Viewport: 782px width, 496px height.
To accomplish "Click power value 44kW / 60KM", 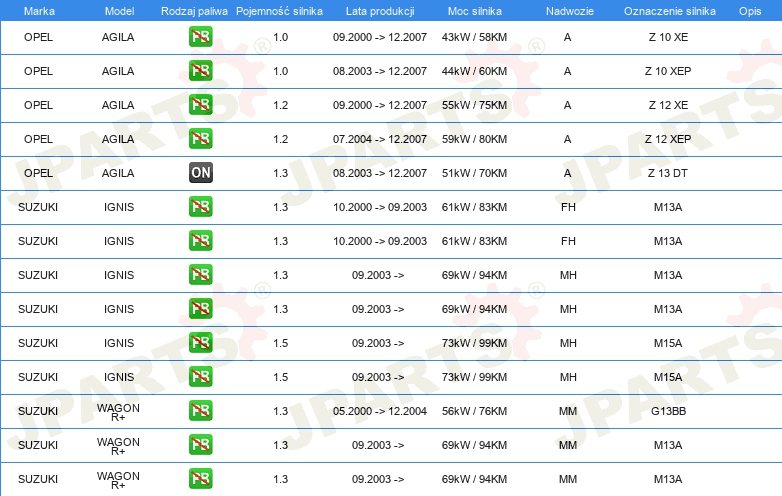I will [x=474, y=71].
